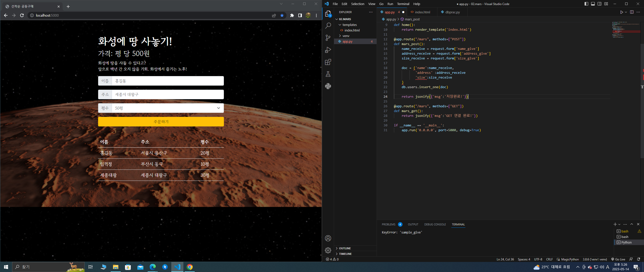Open the run button dropdown arrow

pos(626,12)
